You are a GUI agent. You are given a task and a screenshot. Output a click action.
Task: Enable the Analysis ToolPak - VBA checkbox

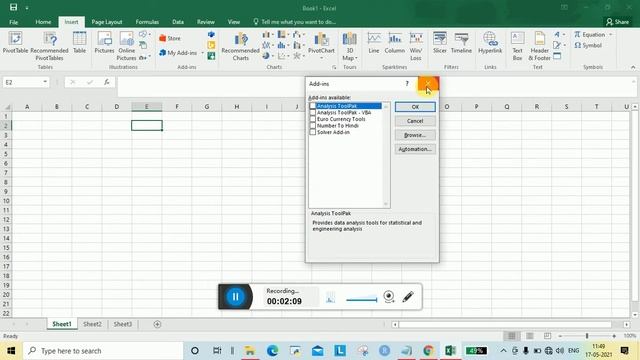click(x=313, y=113)
